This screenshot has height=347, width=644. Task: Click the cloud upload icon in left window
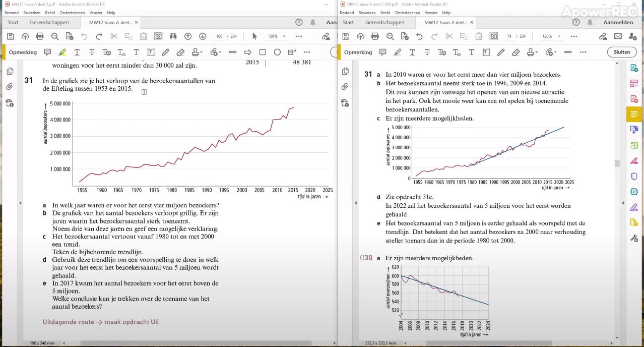(x=25, y=36)
